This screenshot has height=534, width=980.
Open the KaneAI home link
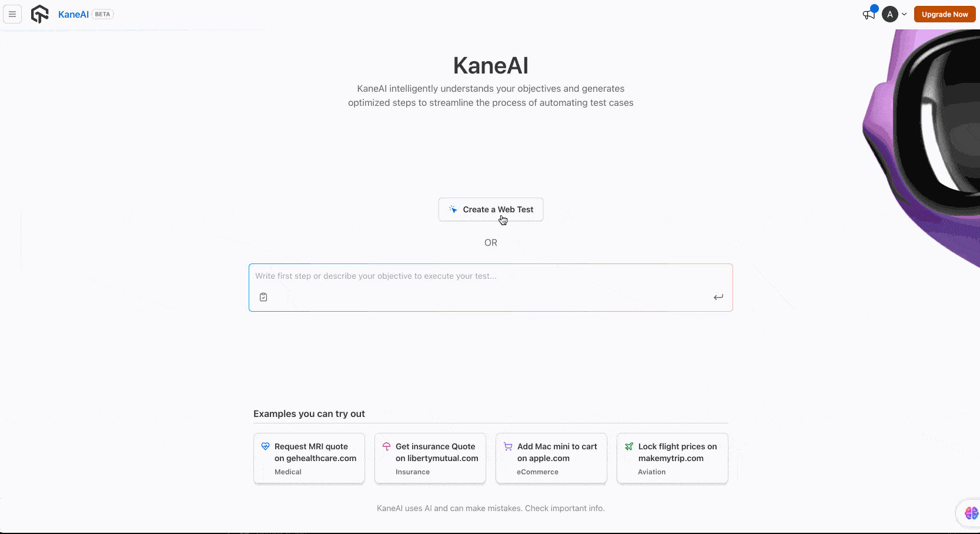(x=73, y=14)
